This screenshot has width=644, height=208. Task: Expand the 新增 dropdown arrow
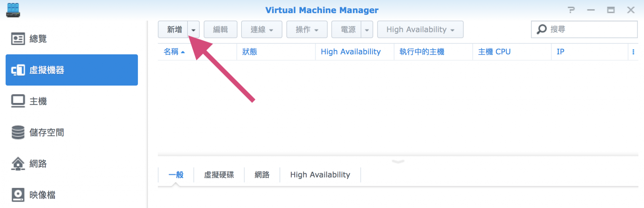pos(194,30)
